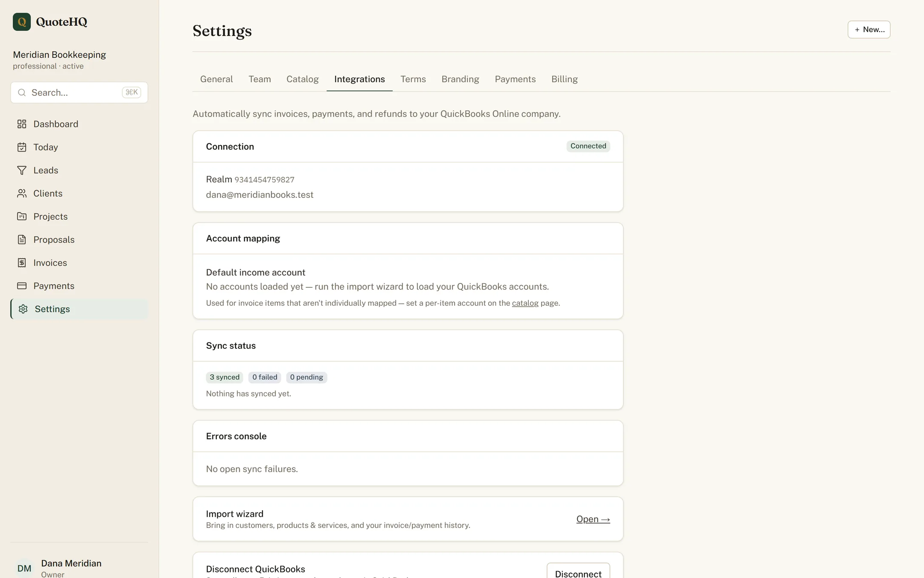Screen dimensions: 924x578
Task: Click the Errors console heading
Action: 236,436
